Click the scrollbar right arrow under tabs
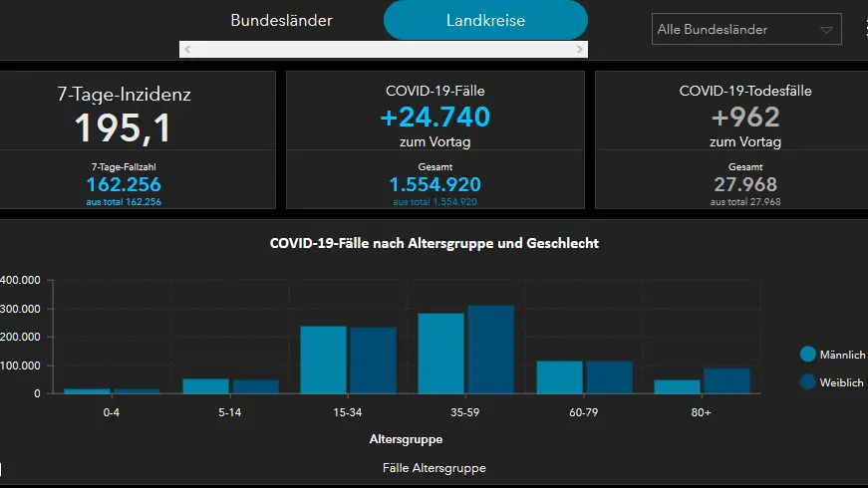 coord(580,49)
